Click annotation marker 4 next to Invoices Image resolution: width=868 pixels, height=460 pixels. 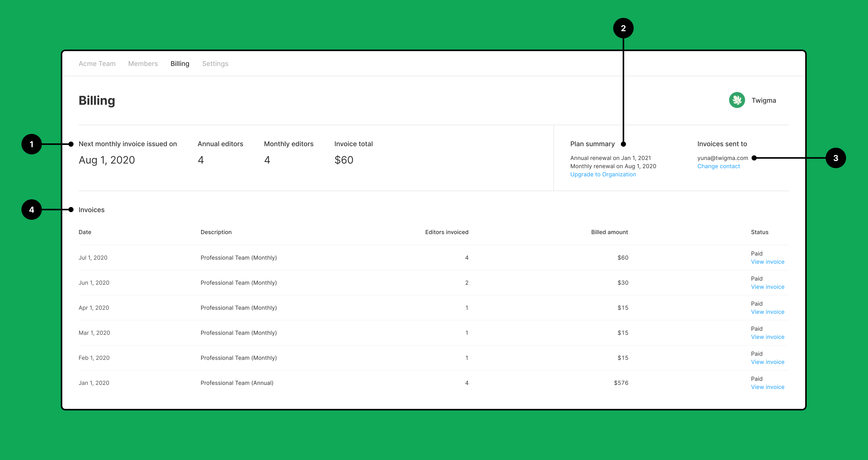click(32, 210)
